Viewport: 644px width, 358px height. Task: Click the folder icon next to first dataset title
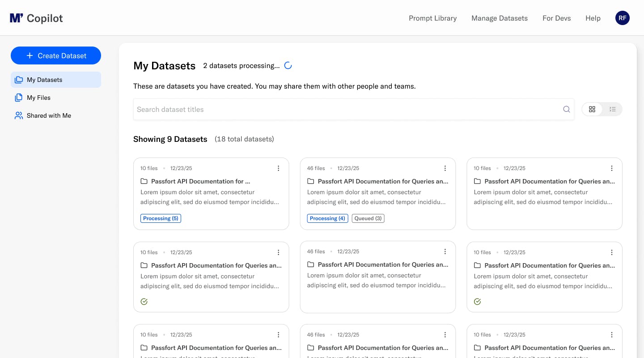pyautogui.click(x=144, y=181)
